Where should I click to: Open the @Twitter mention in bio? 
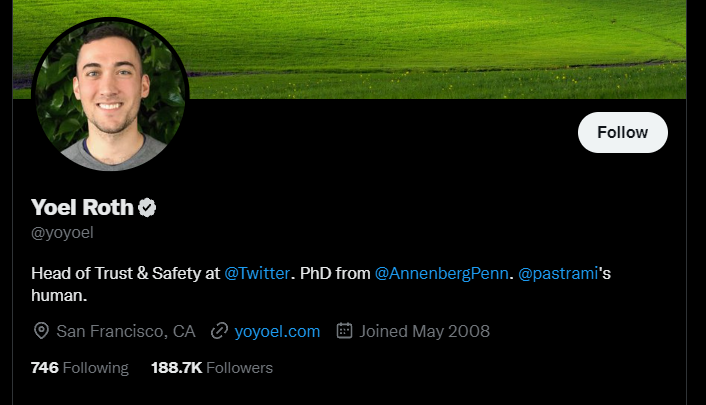(x=257, y=273)
